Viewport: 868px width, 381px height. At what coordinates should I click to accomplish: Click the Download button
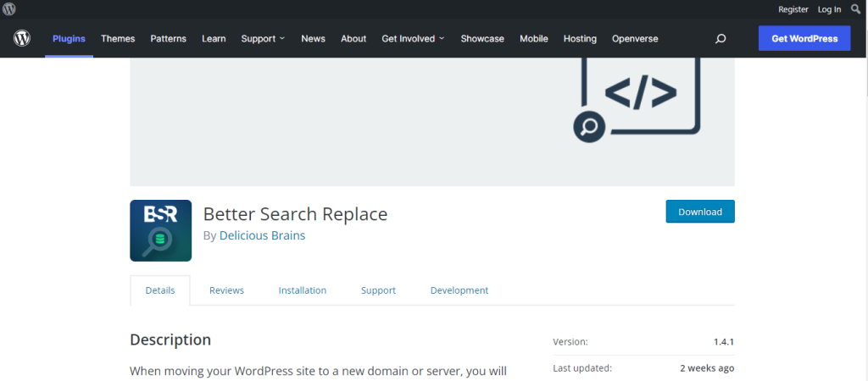click(700, 212)
